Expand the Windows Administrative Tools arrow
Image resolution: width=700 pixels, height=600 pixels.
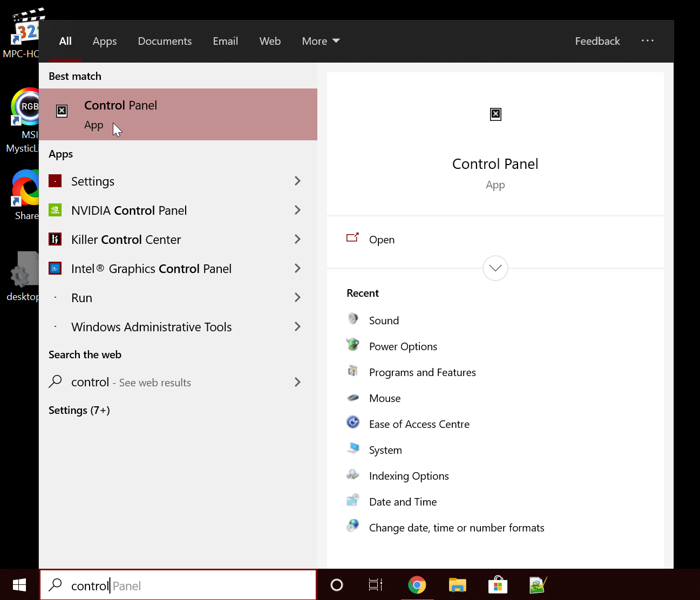pos(297,326)
